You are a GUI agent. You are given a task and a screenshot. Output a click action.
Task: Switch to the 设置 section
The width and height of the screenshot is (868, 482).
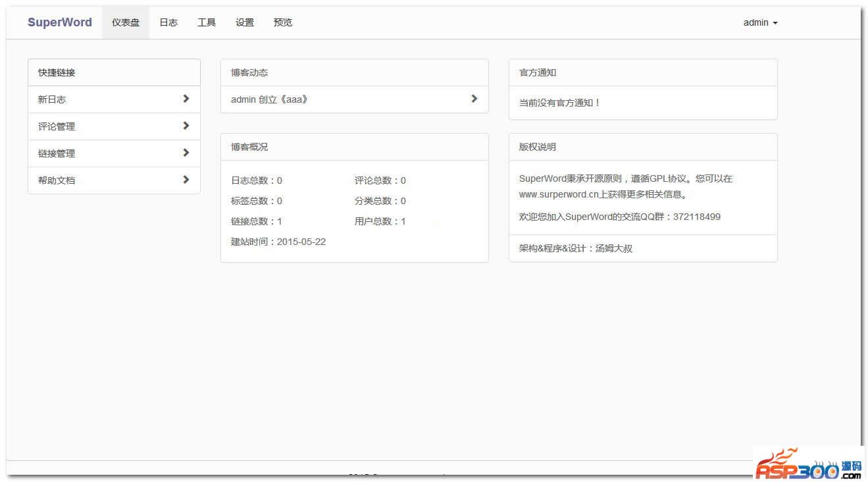(x=245, y=22)
